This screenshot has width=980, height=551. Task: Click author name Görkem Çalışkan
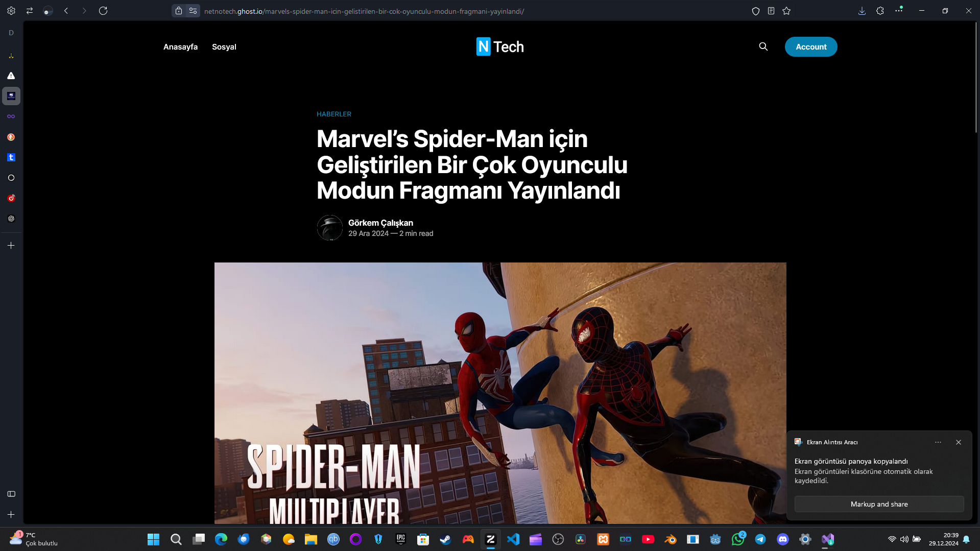click(380, 223)
